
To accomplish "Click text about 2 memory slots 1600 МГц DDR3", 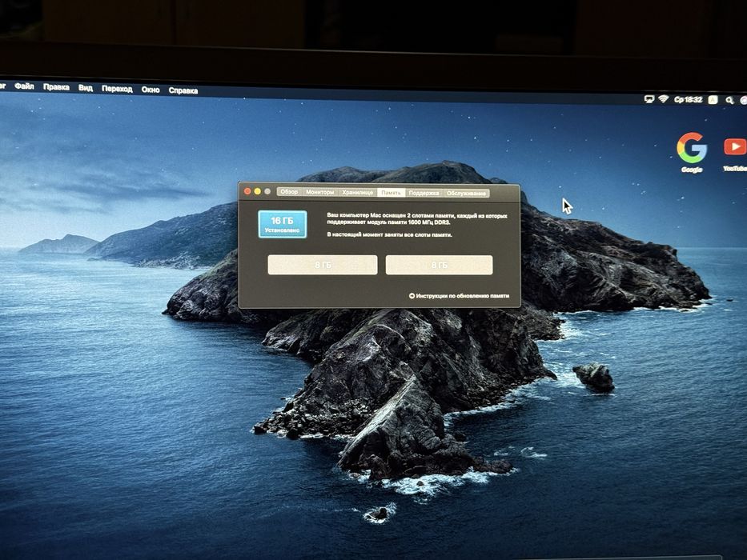I will 417,219.
